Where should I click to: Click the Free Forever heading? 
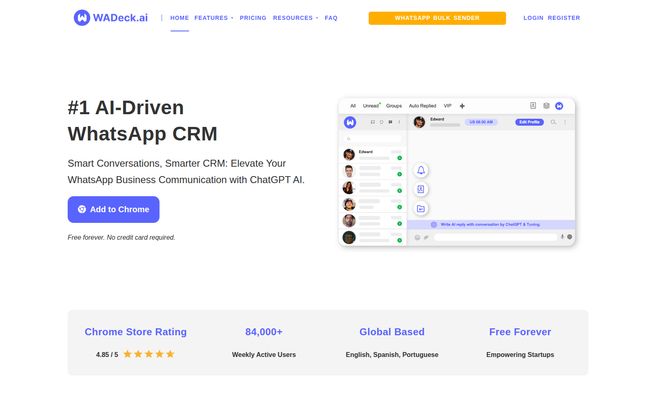tap(520, 332)
